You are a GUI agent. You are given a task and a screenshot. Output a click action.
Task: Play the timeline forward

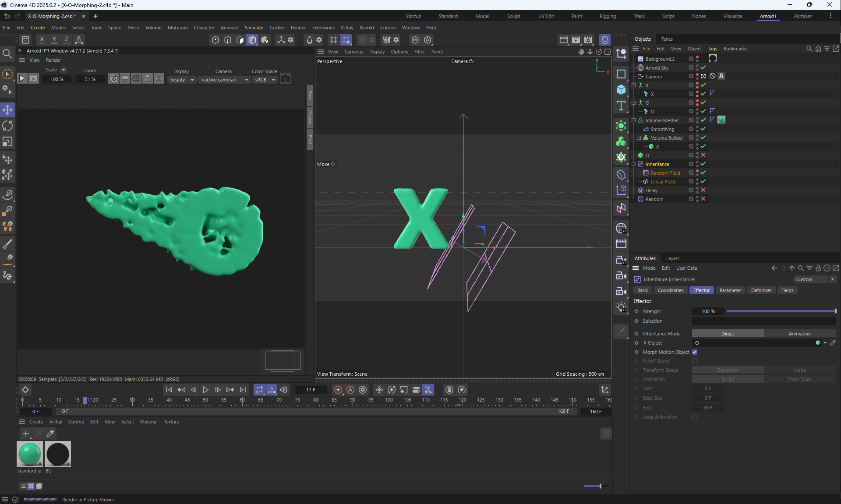point(205,390)
